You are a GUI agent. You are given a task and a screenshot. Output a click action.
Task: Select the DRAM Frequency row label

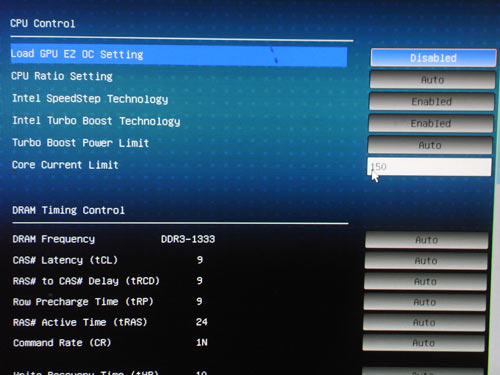coord(54,239)
